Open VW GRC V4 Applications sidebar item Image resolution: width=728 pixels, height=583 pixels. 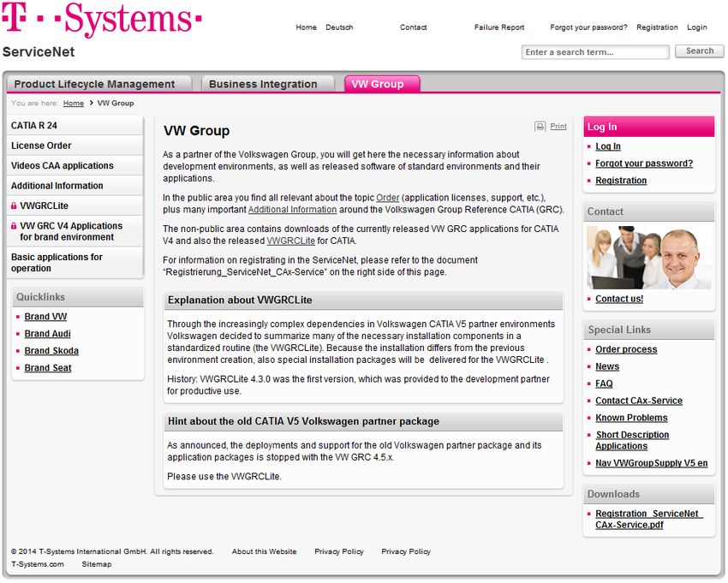click(75, 231)
